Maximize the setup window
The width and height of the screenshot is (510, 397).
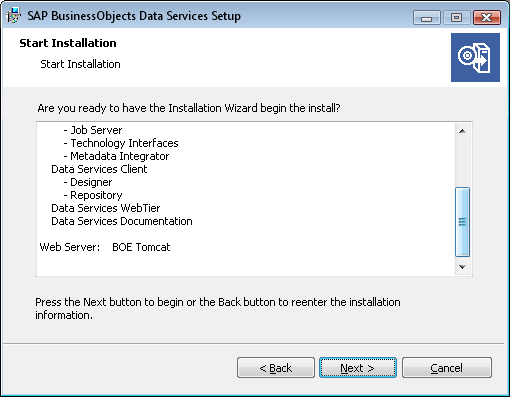click(456, 17)
